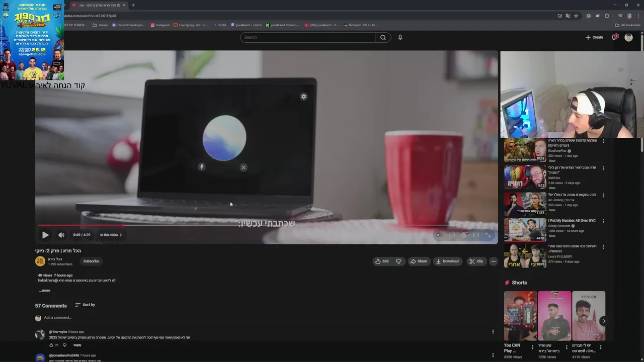
Task: Expand the description with '...more'
Action: (x=45, y=290)
